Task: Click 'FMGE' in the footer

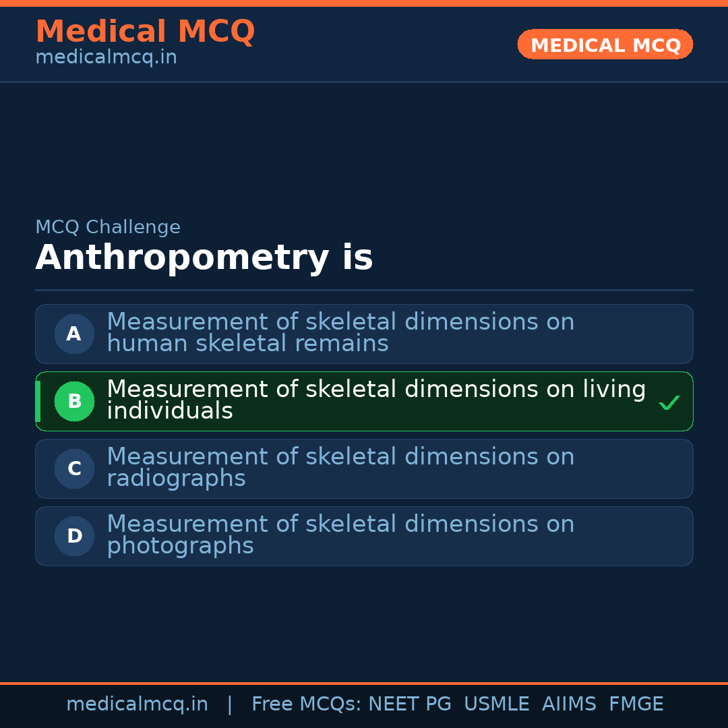Action: tap(636, 704)
